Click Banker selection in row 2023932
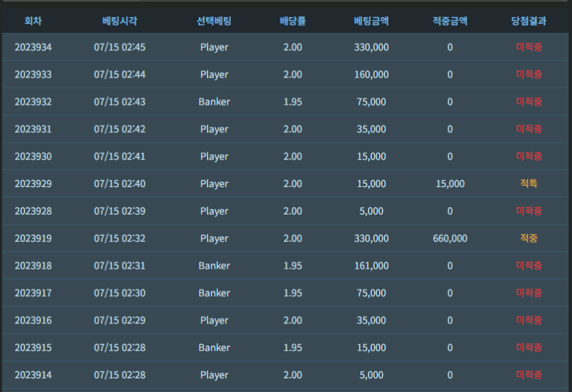Image resolution: width=572 pixels, height=392 pixels. (x=214, y=101)
